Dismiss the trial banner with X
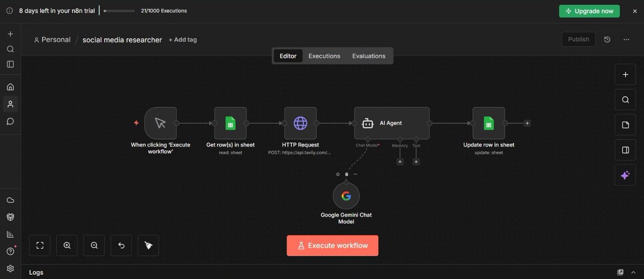The width and height of the screenshot is (644, 279). [634, 11]
